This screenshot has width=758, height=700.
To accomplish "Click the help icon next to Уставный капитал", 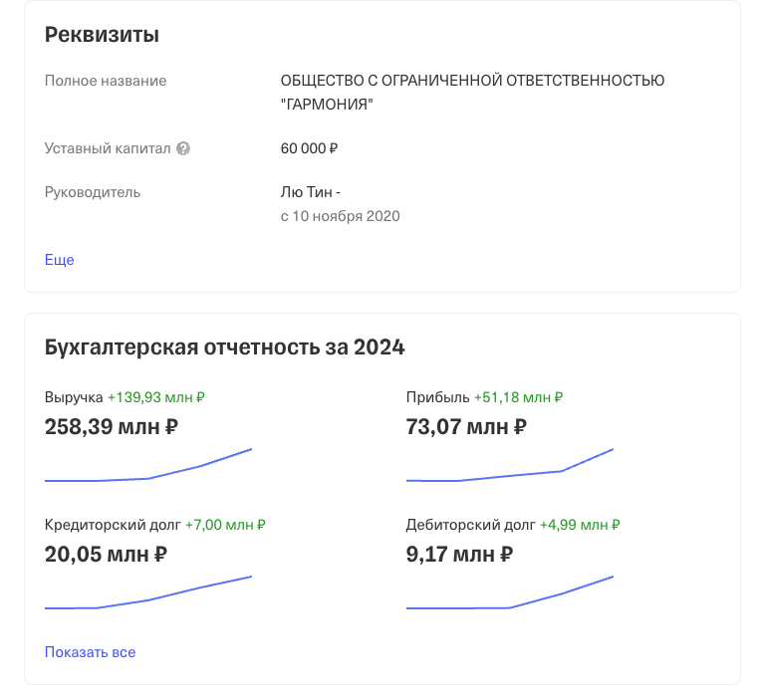I will (183, 148).
